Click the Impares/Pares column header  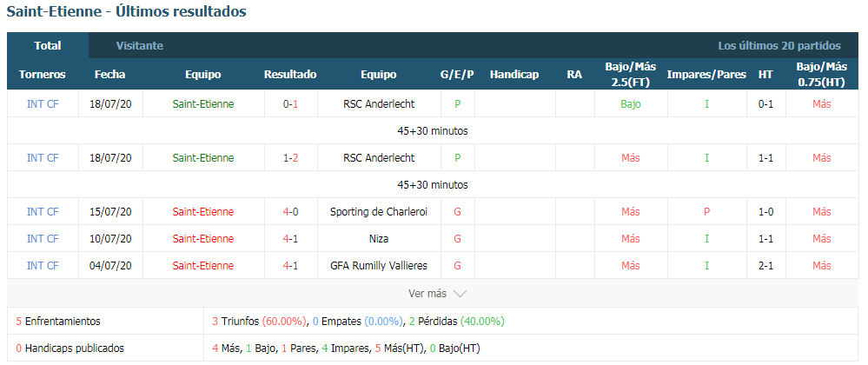point(706,74)
